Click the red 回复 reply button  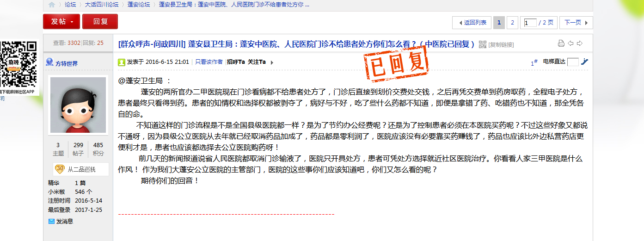(100, 21)
